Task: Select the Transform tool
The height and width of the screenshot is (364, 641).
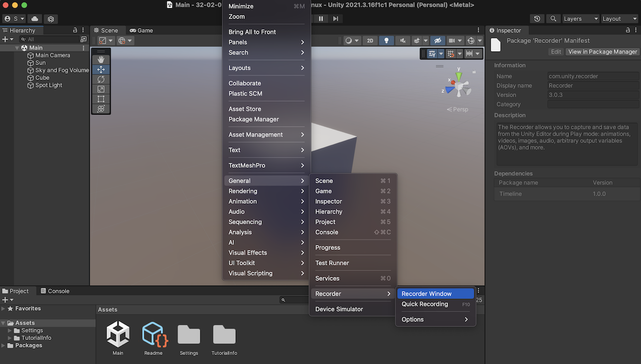Action: [x=101, y=109]
